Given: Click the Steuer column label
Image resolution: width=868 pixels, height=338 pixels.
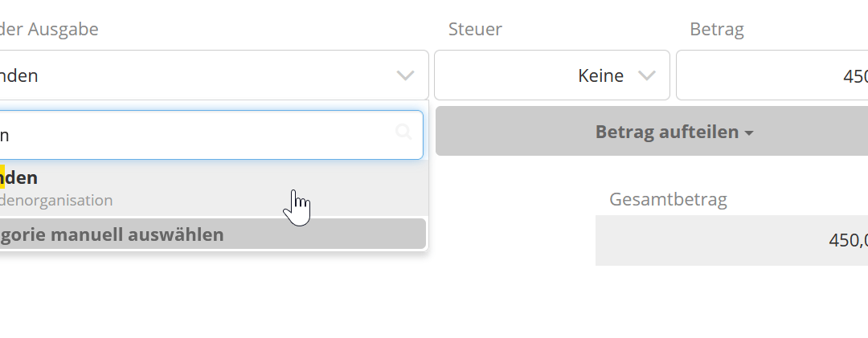Looking at the screenshot, I should coord(475,30).
